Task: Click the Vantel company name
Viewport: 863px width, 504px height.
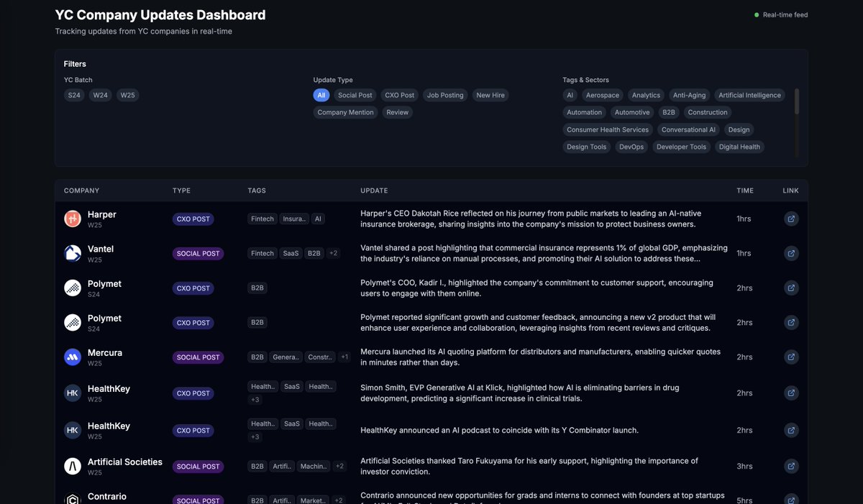Action: (x=101, y=249)
